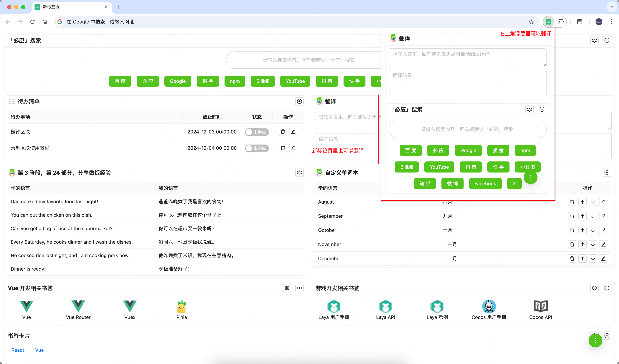Click the 抖音 button on main page

tap(327, 81)
